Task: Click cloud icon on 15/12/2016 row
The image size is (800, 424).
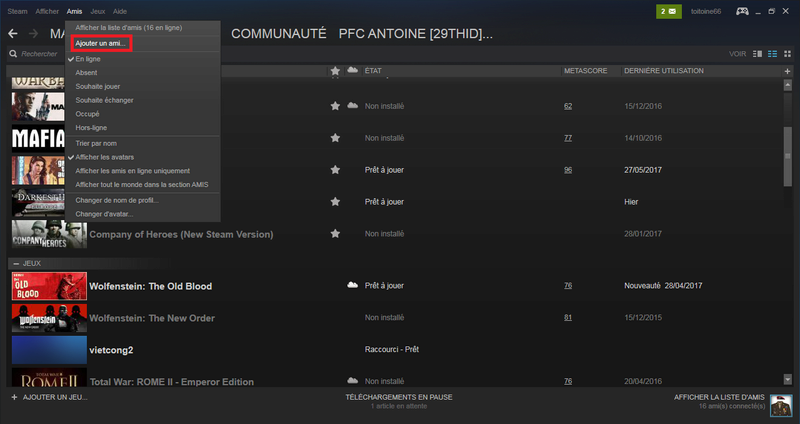Action: coord(353,106)
